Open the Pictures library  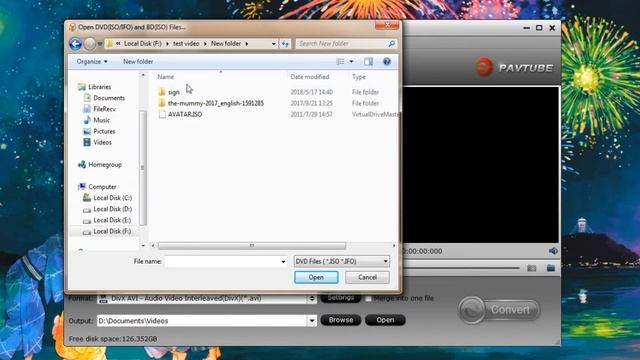(104, 131)
